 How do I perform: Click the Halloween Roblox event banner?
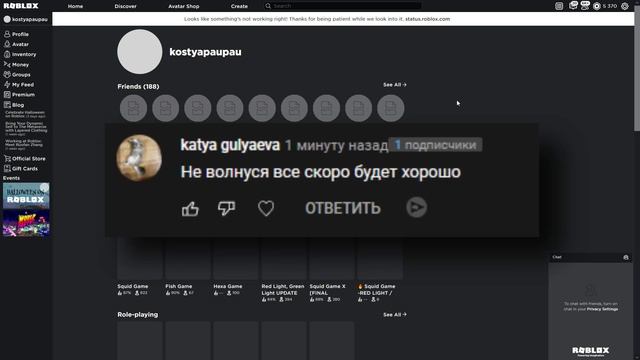(x=26, y=196)
